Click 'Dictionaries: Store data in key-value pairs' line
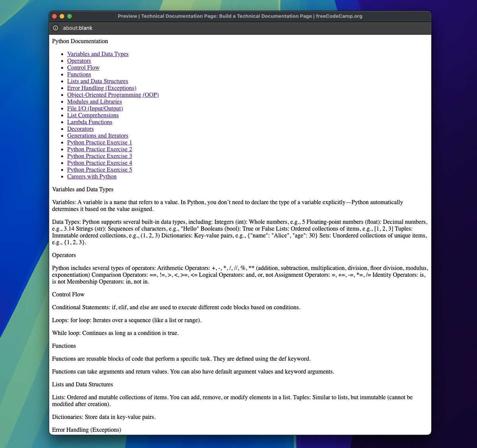 (104, 417)
